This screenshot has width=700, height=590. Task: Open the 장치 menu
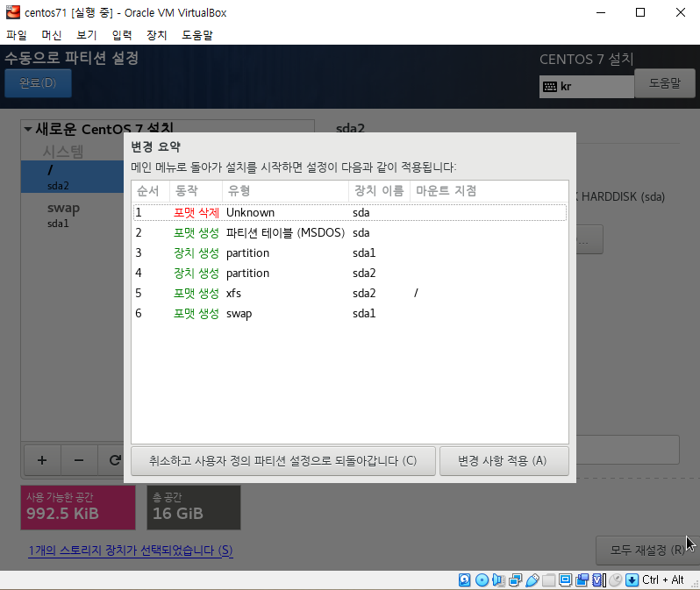[157, 35]
